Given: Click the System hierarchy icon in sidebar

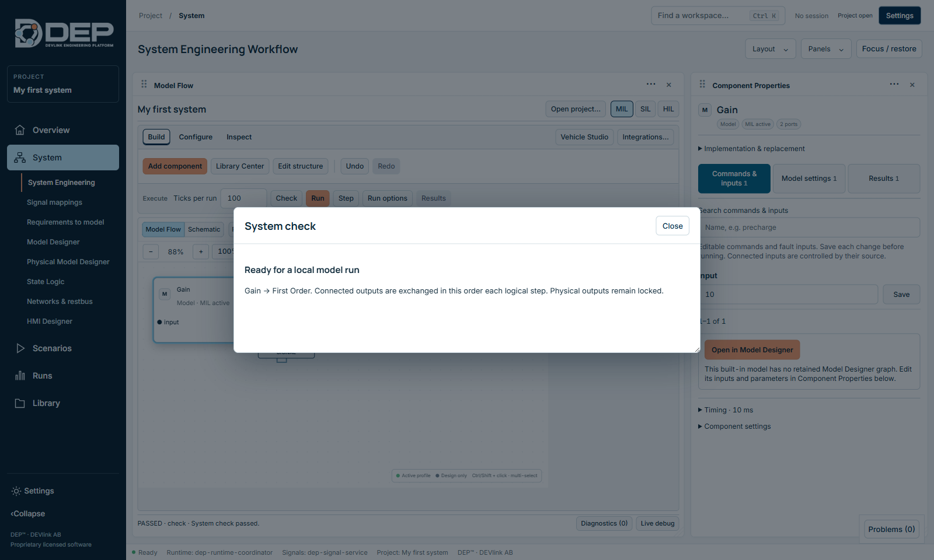Looking at the screenshot, I should coord(20,157).
